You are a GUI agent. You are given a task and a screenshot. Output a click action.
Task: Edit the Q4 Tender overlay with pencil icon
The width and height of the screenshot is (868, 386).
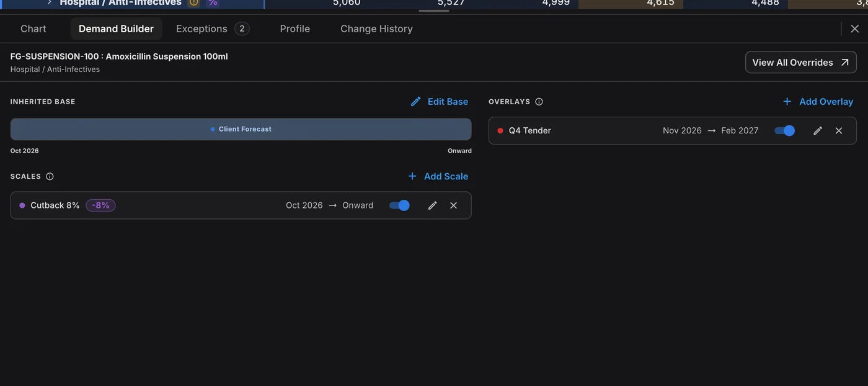818,130
